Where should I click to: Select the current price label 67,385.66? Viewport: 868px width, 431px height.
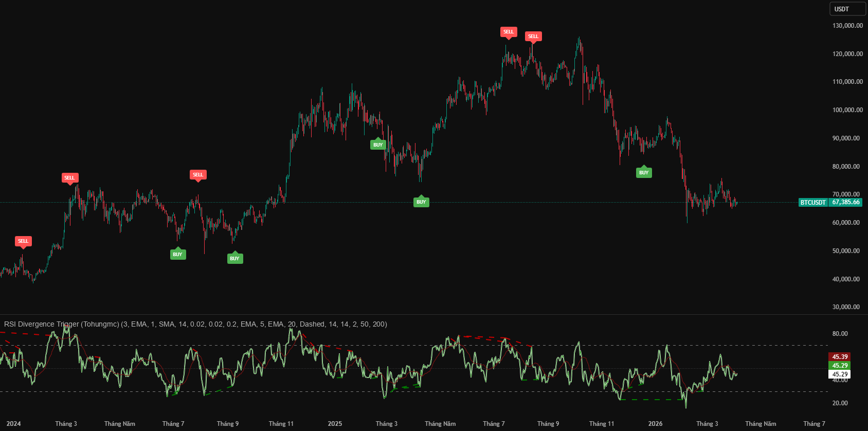[x=846, y=203]
